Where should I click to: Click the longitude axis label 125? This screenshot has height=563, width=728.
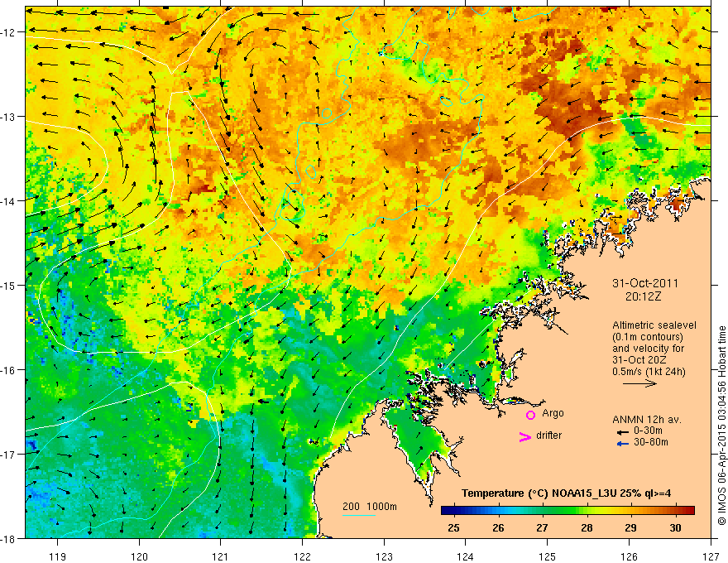(x=547, y=557)
